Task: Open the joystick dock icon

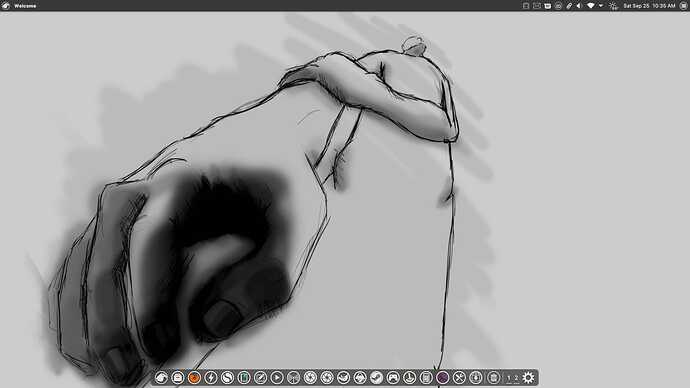Action: (409, 377)
